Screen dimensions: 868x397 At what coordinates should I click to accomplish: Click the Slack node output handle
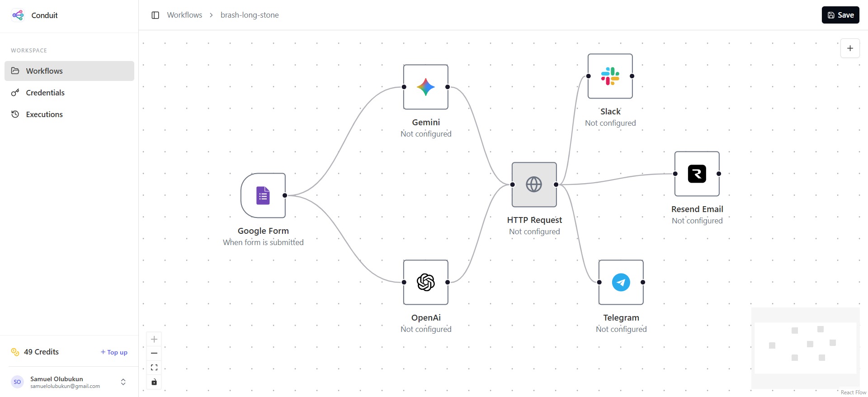click(x=632, y=76)
